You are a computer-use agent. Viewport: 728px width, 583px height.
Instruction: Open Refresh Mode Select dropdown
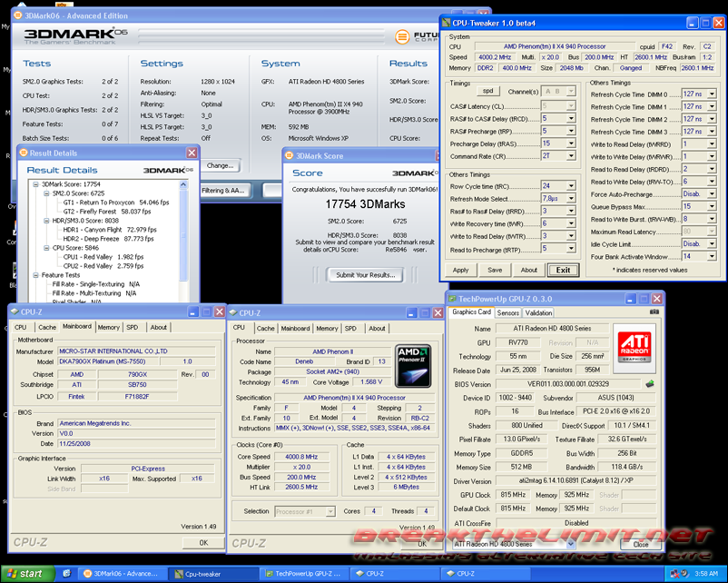tap(571, 198)
